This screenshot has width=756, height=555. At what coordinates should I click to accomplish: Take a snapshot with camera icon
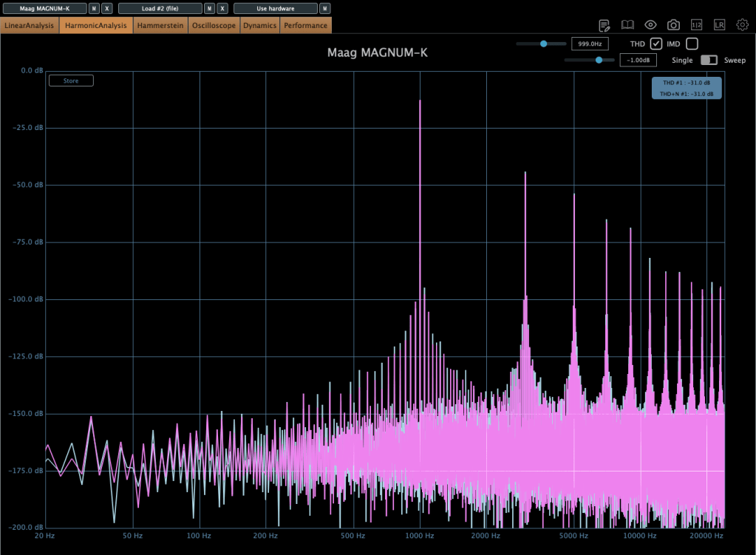coord(673,25)
